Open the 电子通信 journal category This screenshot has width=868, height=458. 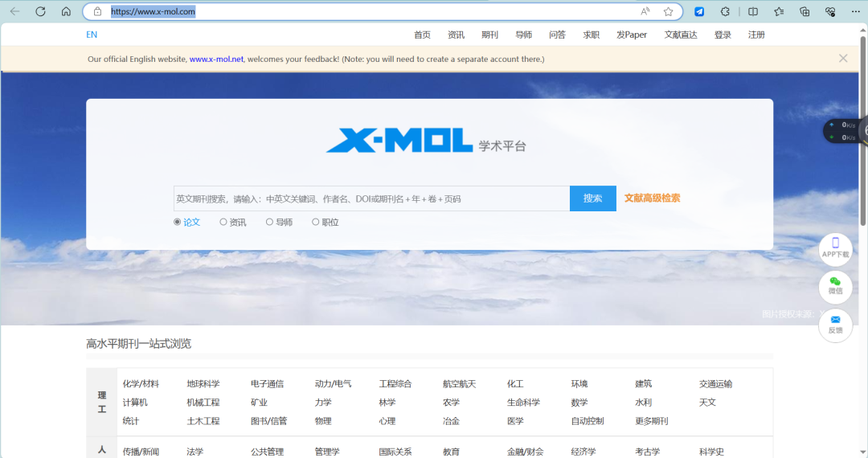(x=268, y=384)
